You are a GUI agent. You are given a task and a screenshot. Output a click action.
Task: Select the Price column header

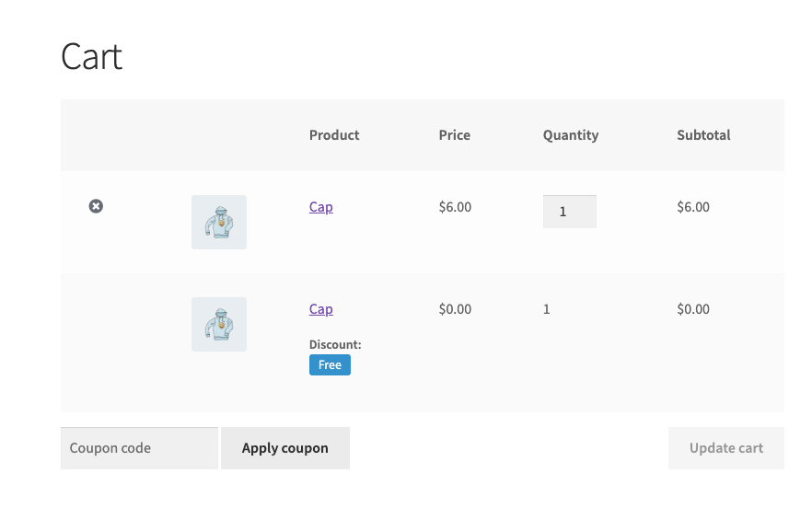click(x=455, y=135)
